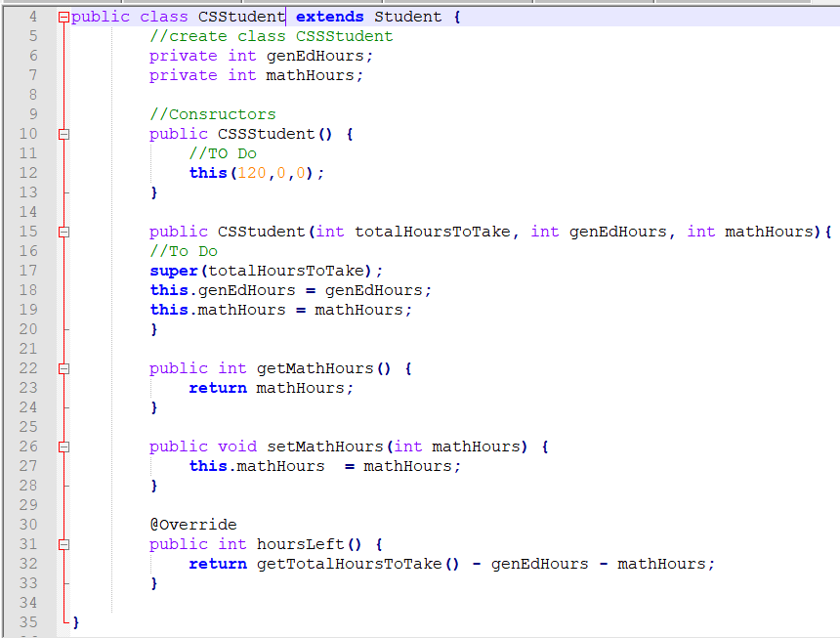
Task: Collapse the getMathHours method fold
Action: (63, 368)
